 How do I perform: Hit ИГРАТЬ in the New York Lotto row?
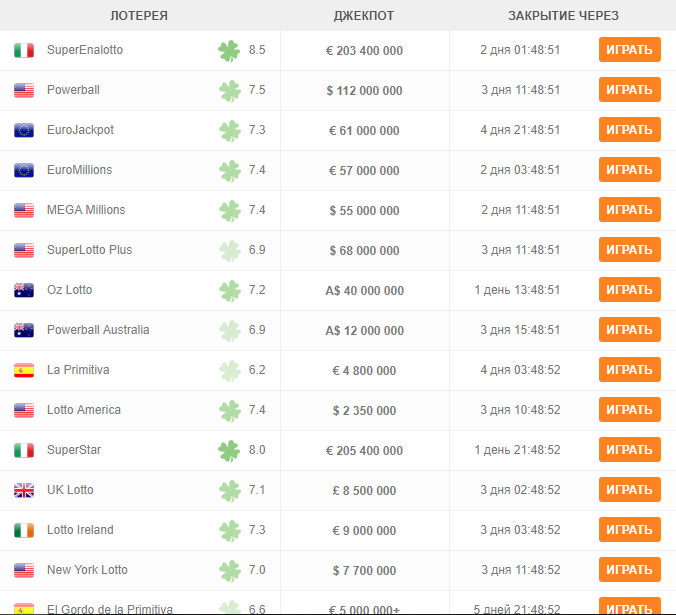click(629, 570)
